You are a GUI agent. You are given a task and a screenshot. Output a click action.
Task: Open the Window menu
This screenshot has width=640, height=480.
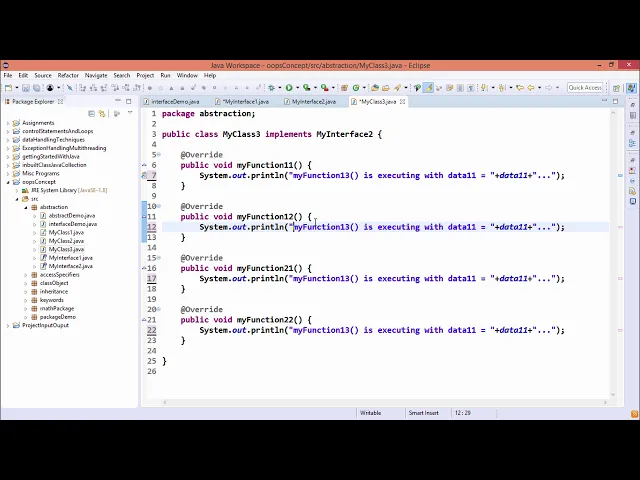point(187,76)
